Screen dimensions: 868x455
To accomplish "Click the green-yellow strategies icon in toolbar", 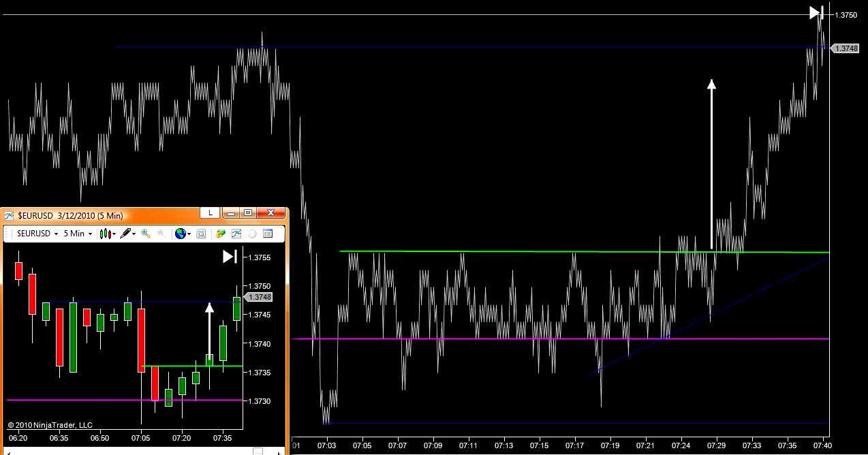I will (x=221, y=234).
